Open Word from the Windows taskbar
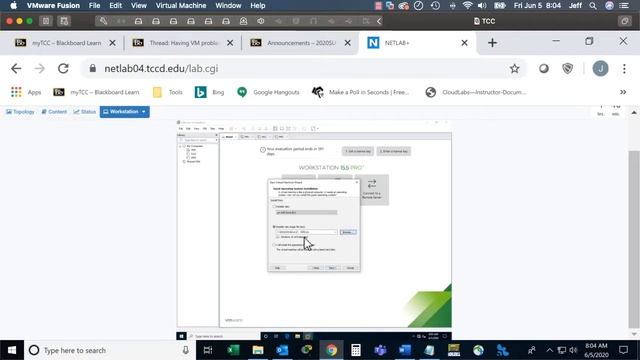Viewport: 640px width, 360px height. pyautogui.click(x=404, y=350)
